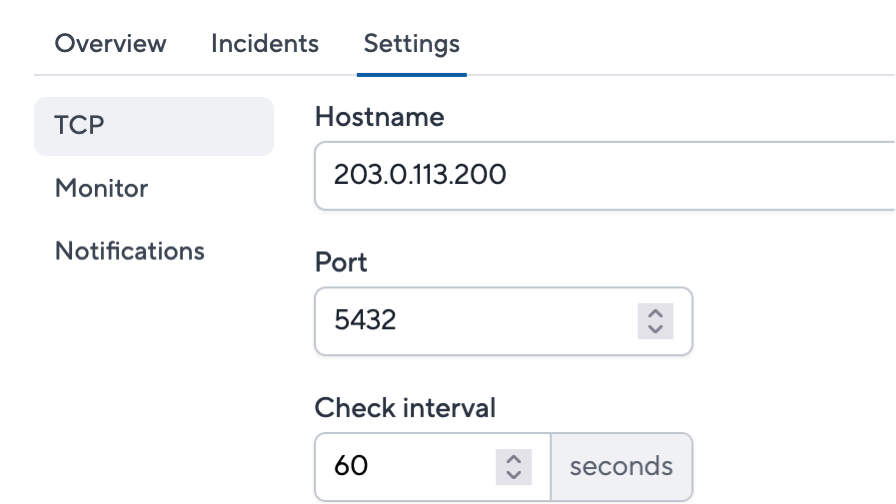Viewport: 896px width, 504px height.
Task: Focus the Hostname input field
Action: tap(605, 175)
